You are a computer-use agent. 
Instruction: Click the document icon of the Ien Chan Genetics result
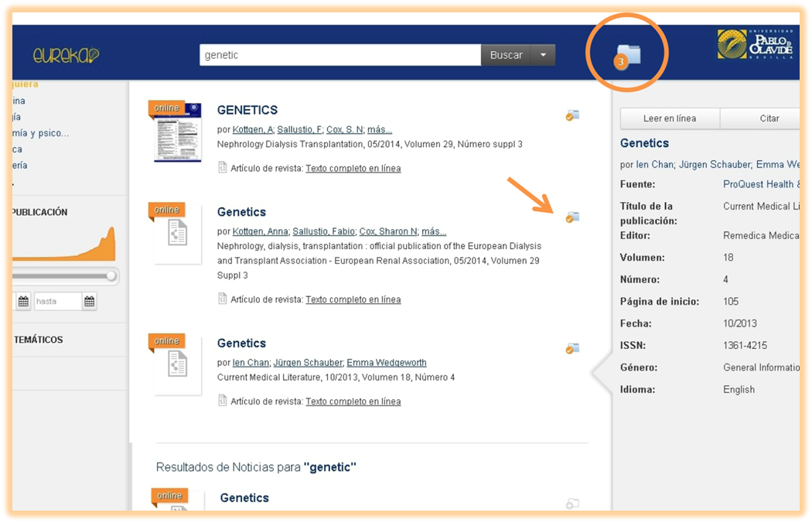click(178, 364)
